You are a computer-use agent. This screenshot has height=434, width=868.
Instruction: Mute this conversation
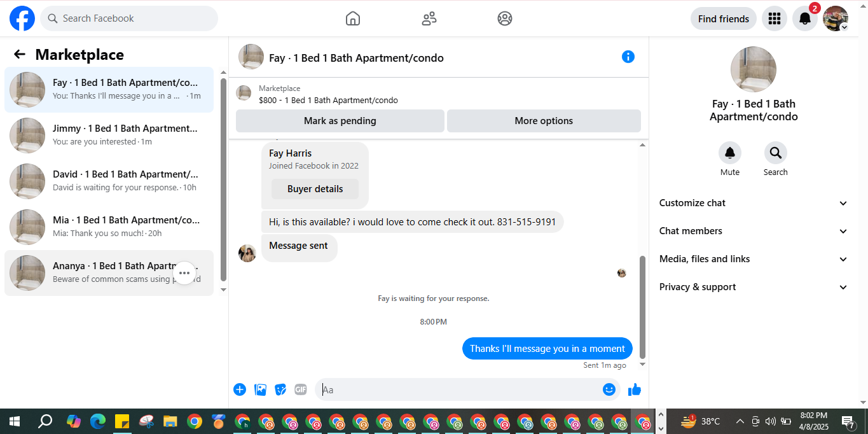tap(730, 153)
